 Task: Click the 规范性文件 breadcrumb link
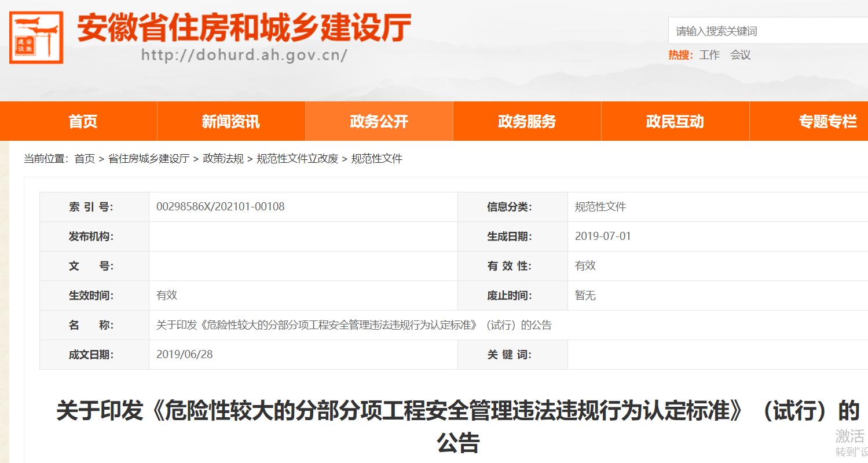click(376, 159)
